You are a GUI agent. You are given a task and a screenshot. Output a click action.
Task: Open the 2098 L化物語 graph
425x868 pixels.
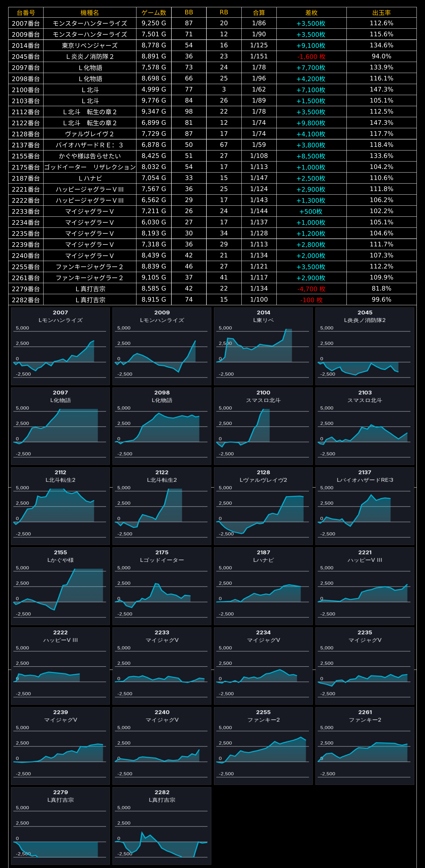pos(162,426)
